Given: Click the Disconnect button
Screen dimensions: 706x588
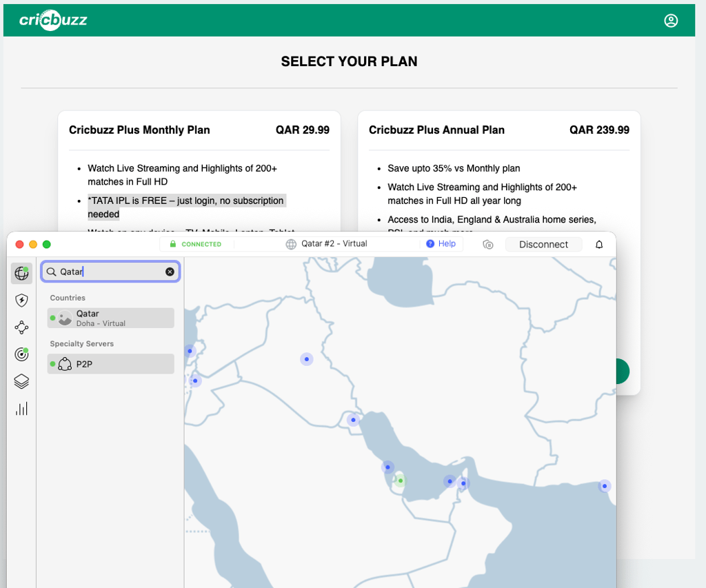Looking at the screenshot, I should (x=543, y=245).
